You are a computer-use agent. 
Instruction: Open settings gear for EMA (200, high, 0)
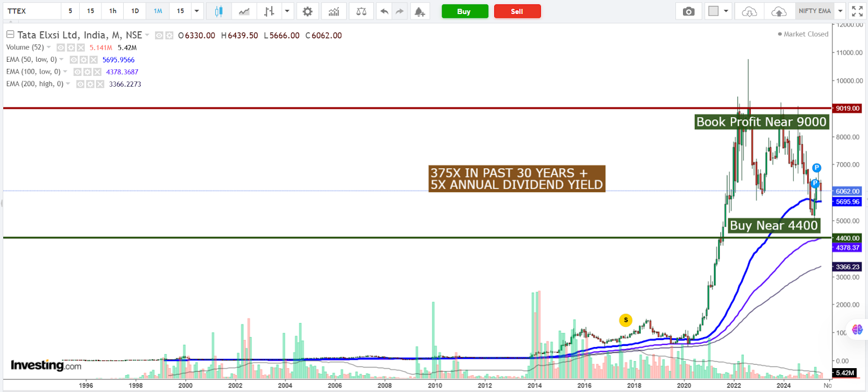pyautogui.click(x=90, y=84)
